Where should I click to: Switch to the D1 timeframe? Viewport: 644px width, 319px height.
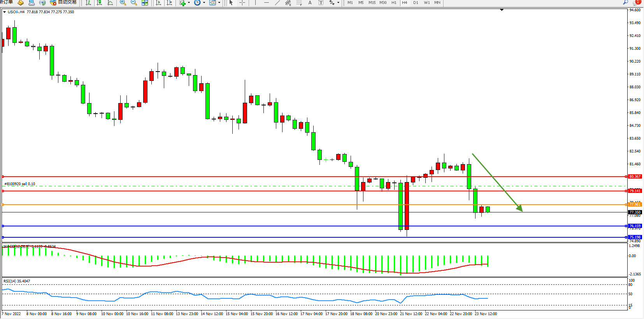pos(416,3)
